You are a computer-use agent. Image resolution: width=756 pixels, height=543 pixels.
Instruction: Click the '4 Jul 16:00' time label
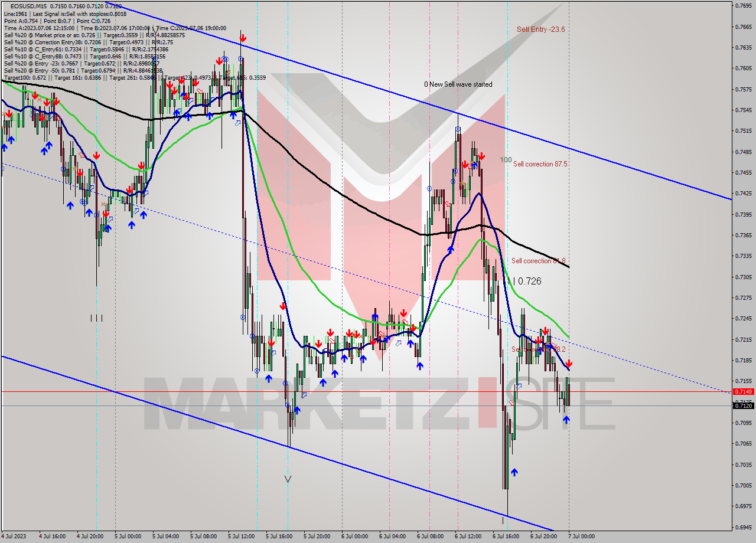click(52, 537)
